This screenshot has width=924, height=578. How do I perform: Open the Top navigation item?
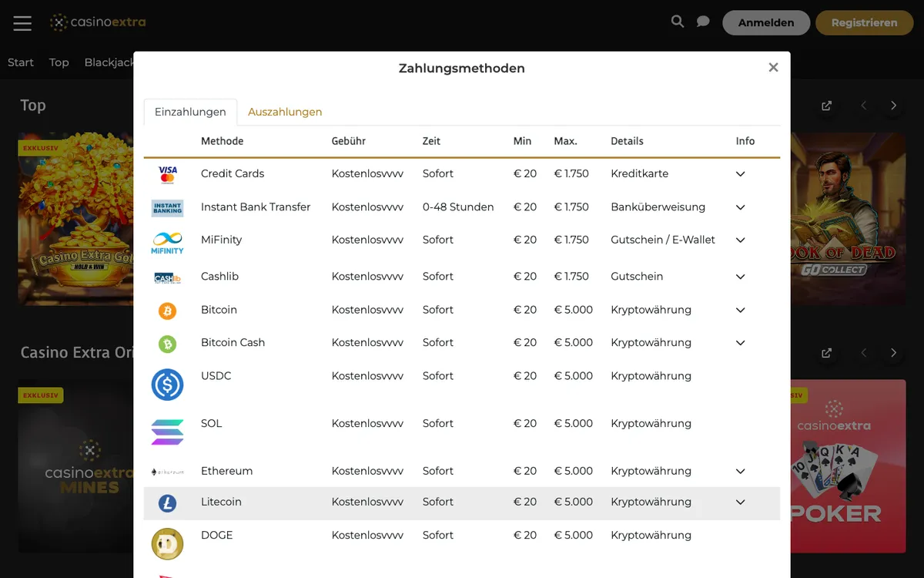point(59,62)
